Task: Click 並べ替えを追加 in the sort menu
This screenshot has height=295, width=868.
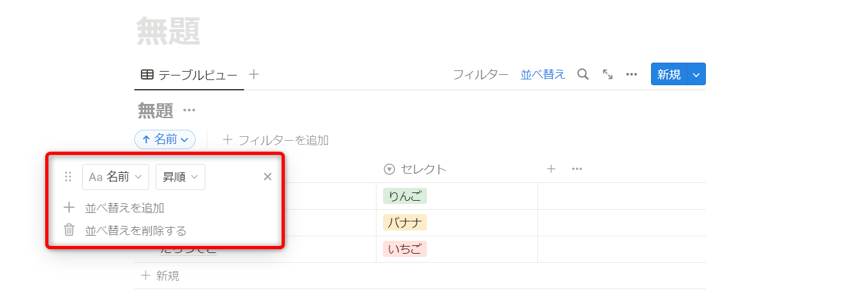Action: [x=124, y=208]
